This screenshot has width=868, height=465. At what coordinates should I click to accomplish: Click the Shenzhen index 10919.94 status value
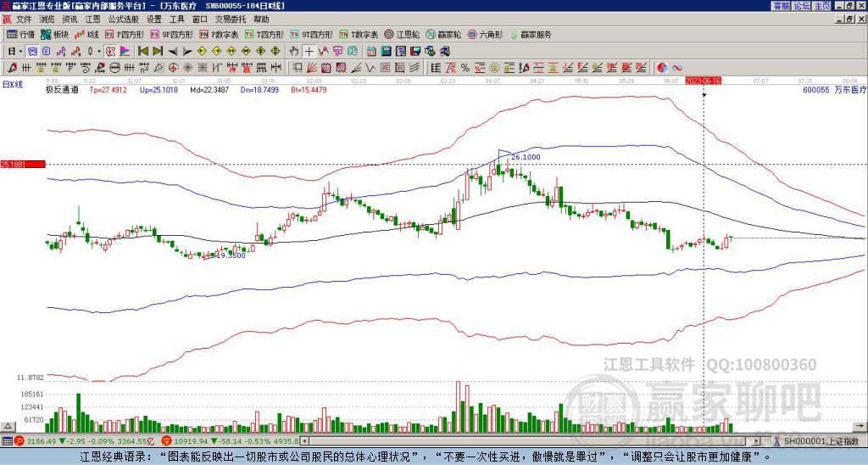coord(192,441)
